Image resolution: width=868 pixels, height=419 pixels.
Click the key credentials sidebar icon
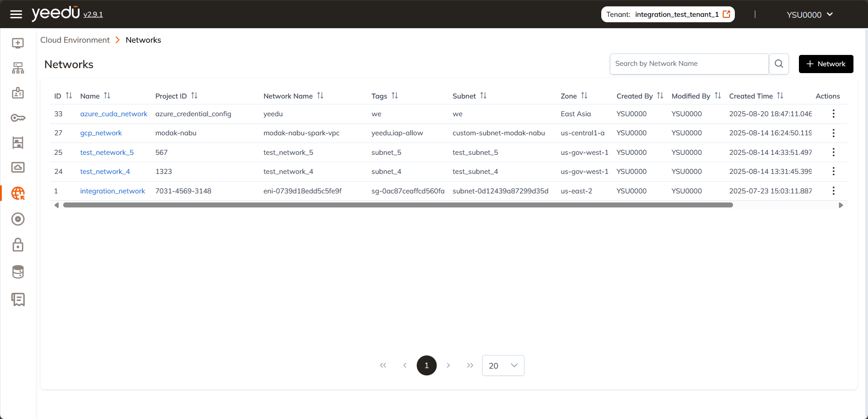point(18,118)
